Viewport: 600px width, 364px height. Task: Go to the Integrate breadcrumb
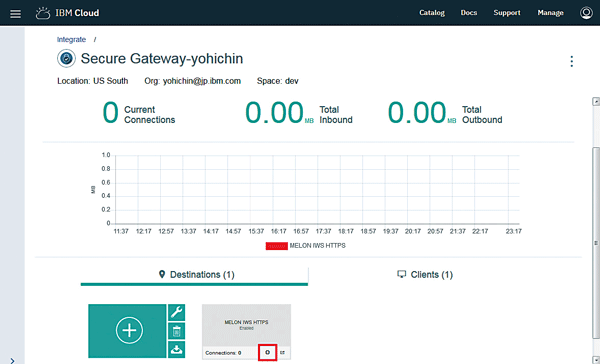coord(71,39)
